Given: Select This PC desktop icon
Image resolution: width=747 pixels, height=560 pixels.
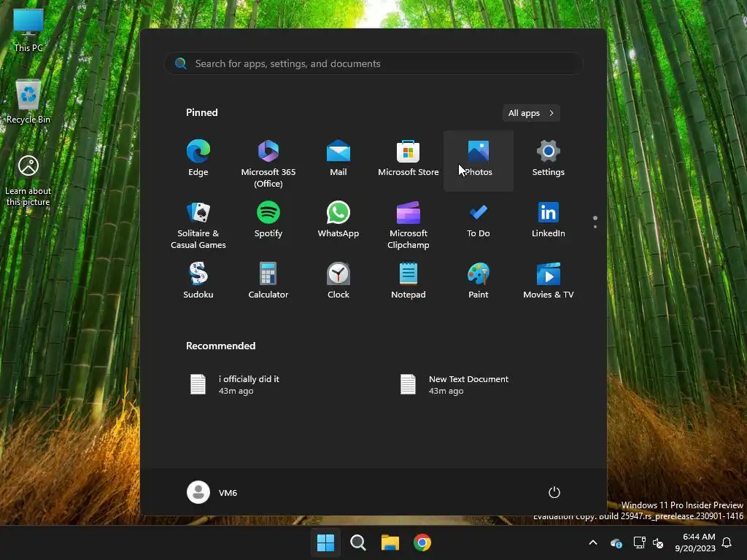Looking at the screenshot, I should pyautogui.click(x=28, y=30).
